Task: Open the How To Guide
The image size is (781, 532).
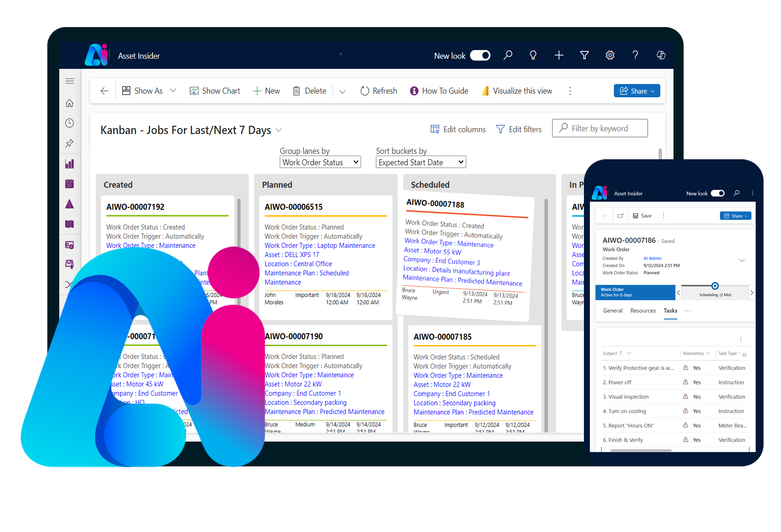Action: [439, 91]
